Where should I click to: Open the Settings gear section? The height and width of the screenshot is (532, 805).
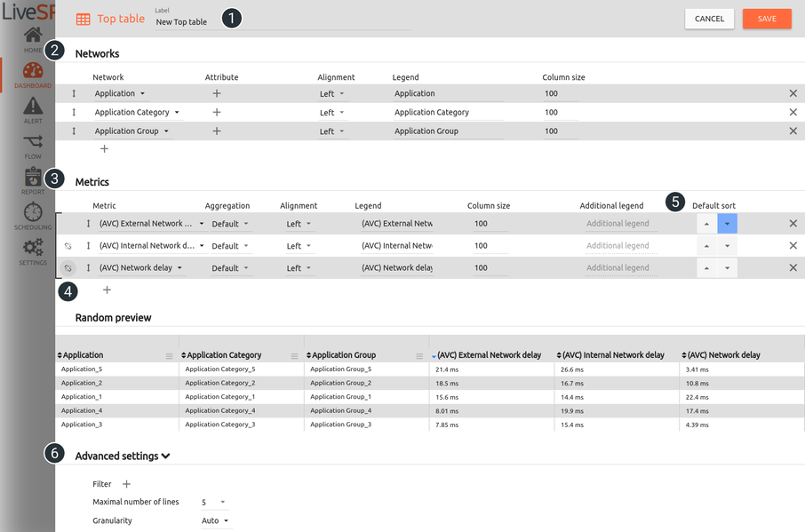[33, 252]
